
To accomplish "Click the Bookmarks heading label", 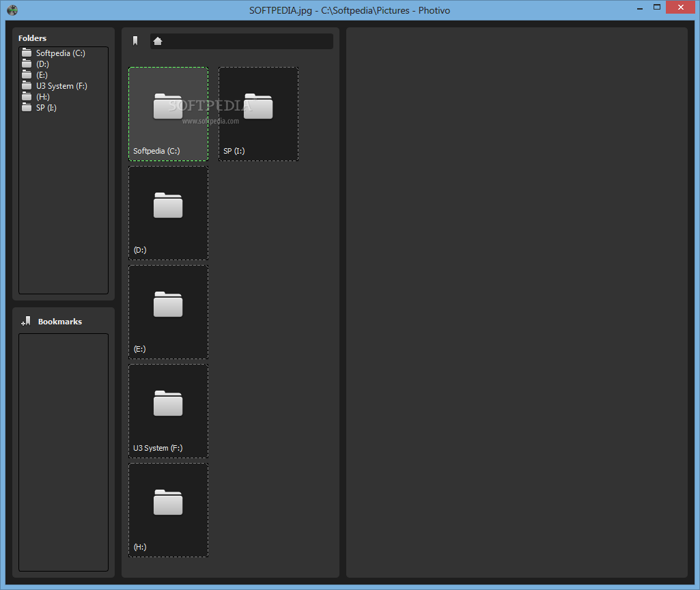I will pyautogui.click(x=60, y=322).
